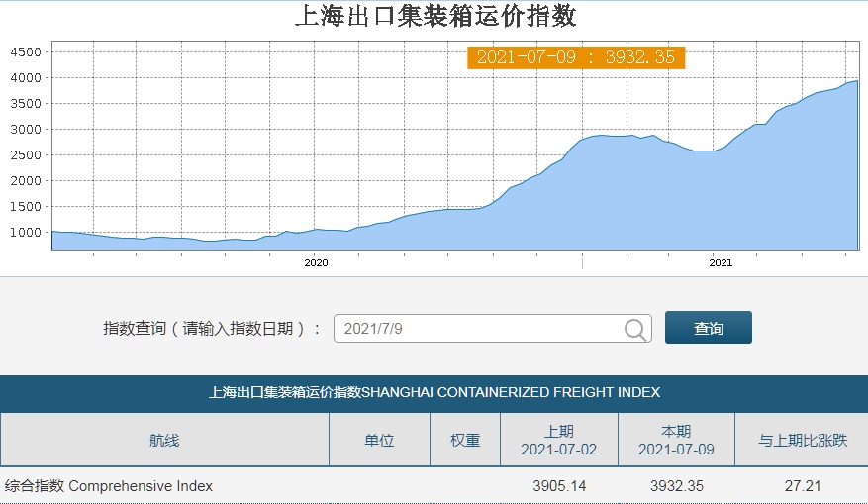868x504 pixels.
Task: Click the 1000 label on the y-axis
Action: pos(25,233)
